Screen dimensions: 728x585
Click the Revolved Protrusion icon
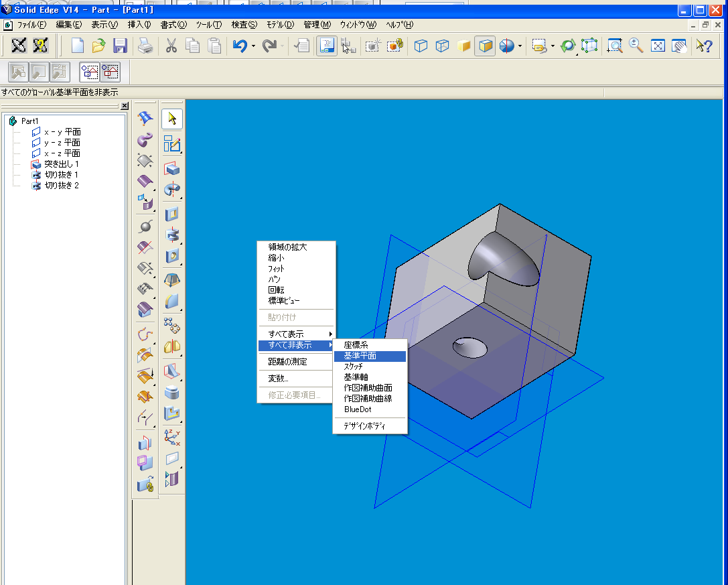pyautogui.click(x=171, y=189)
